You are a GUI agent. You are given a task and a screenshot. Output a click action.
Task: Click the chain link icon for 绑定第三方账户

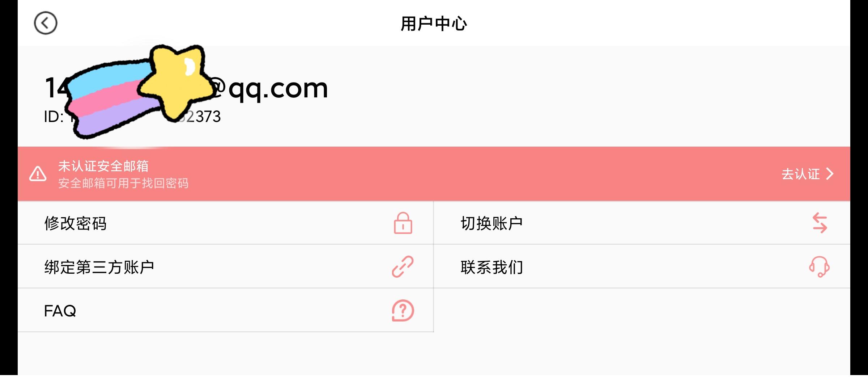(403, 267)
